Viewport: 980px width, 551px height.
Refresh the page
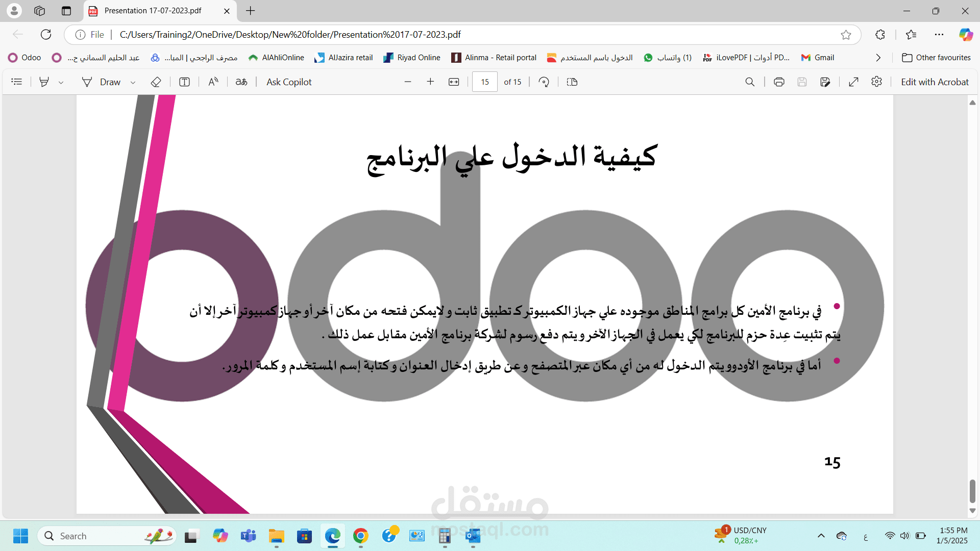(x=46, y=34)
